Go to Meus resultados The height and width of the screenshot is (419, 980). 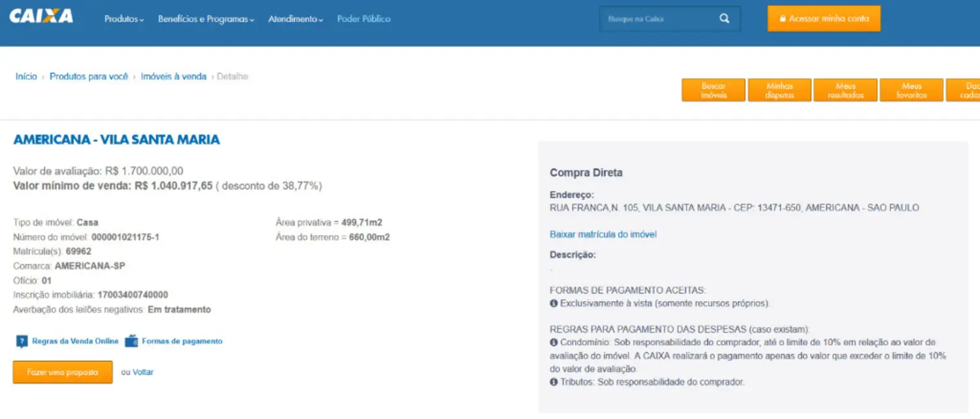coord(845,90)
